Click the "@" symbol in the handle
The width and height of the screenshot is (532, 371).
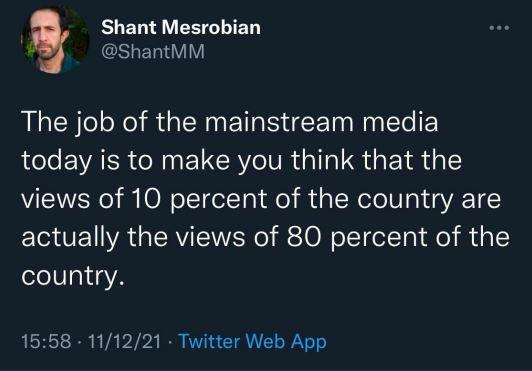tap(109, 52)
